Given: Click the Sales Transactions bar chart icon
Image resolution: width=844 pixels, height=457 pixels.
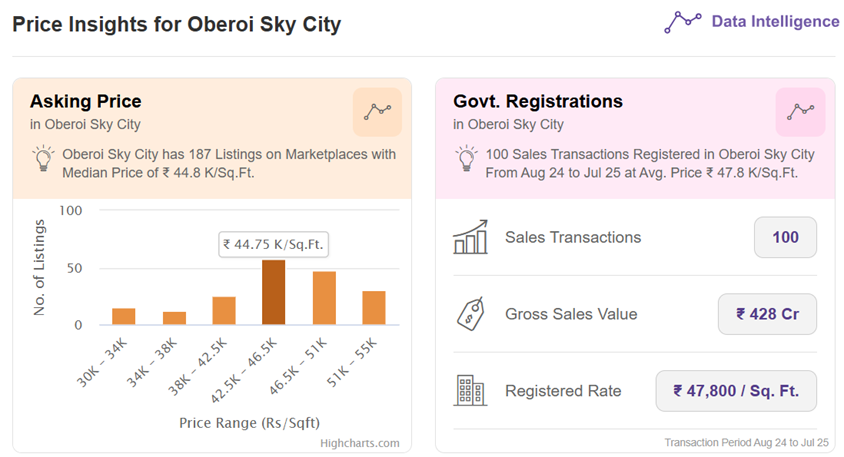Looking at the screenshot, I should (x=470, y=238).
